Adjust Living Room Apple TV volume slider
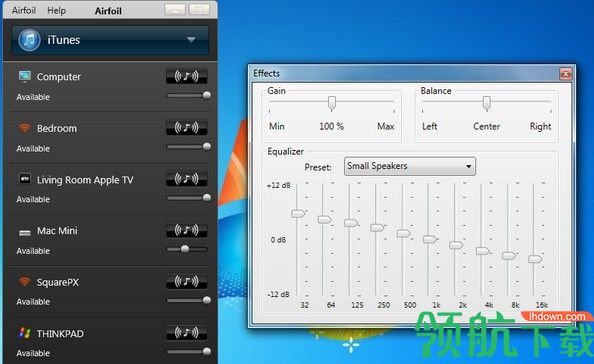This screenshot has width=594, height=364. [x=188, y=198]
